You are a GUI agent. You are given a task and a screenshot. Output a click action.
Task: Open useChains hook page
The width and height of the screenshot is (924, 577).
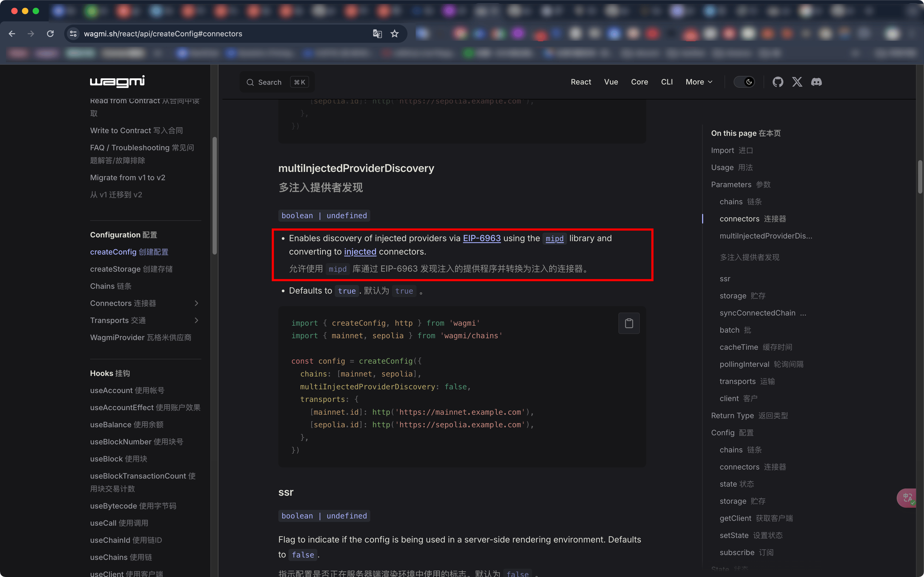(x=121, y=557)
